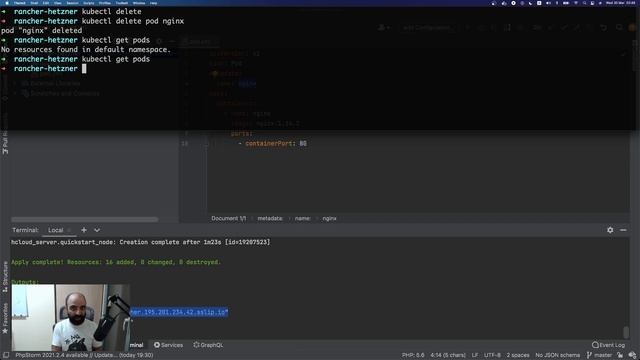The height and width of the screenshot is (360, 640).
Task: Open the GraphQL tool window
Action: (x=208, y=345)
